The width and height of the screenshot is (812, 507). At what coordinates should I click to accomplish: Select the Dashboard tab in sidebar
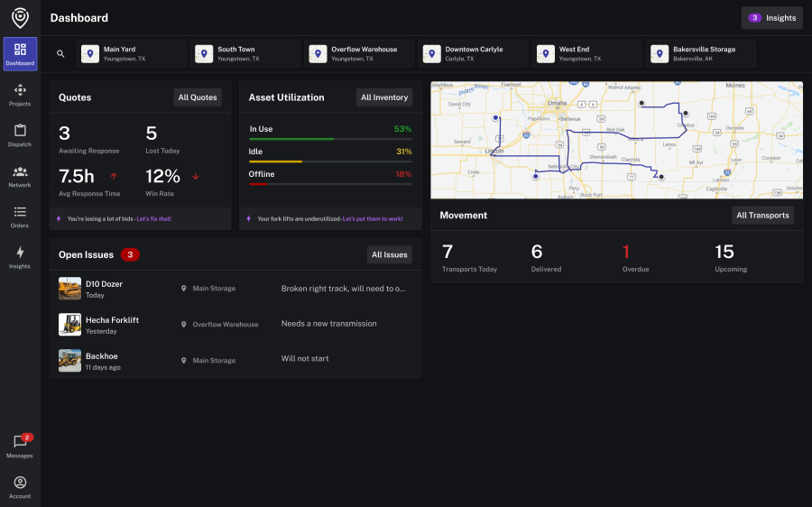click(20, 54)
